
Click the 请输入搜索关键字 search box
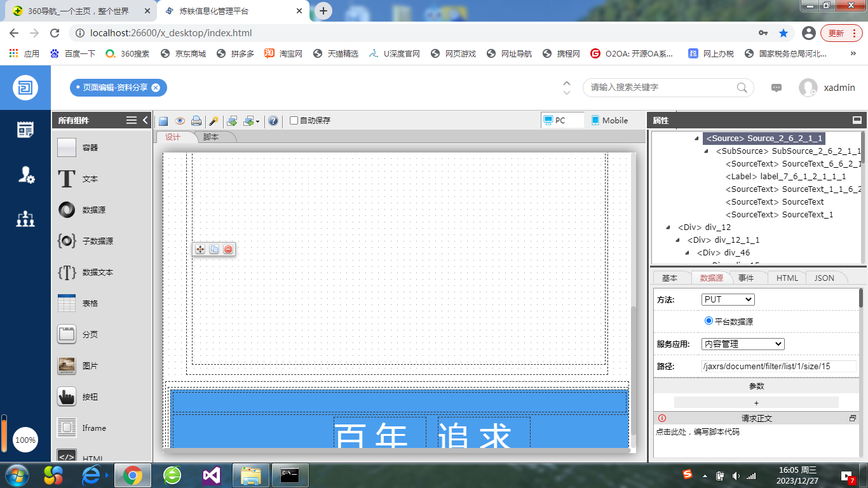661,88
